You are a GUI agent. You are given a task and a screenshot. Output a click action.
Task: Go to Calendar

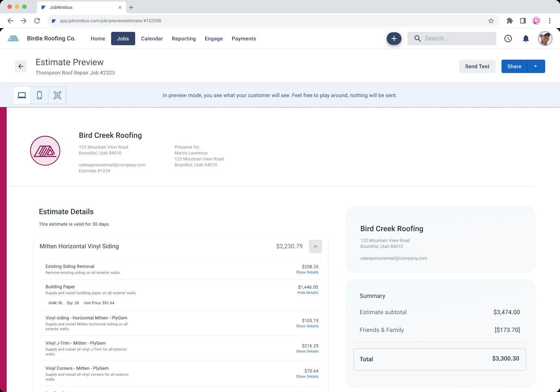tap(152, 39)
